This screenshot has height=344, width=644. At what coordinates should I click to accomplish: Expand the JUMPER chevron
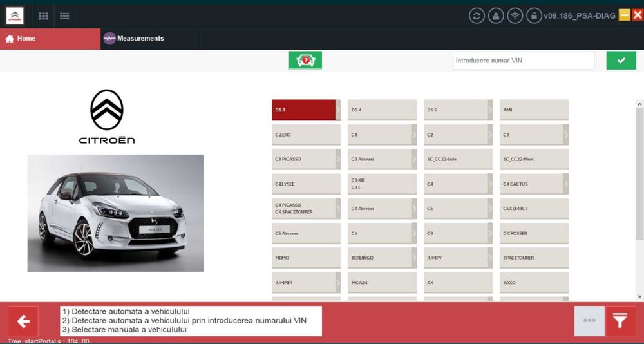[338, 282]
